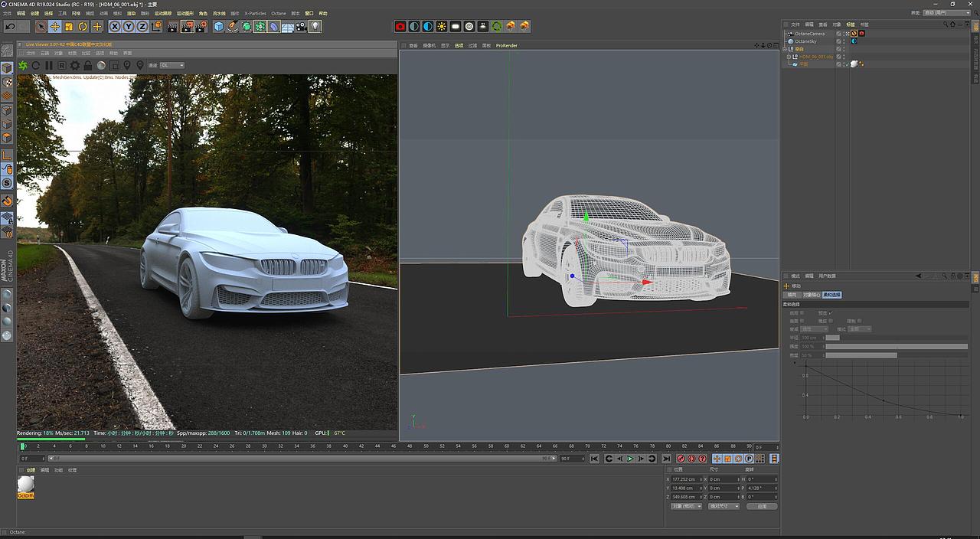Adjust the soft selection strength slider
Screen dimensions: 980x539
point(896,347)
